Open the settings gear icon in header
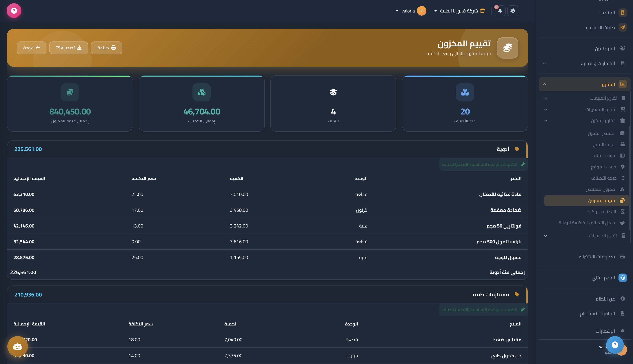This screenshot has height=364, width=633. click(513, 11)
